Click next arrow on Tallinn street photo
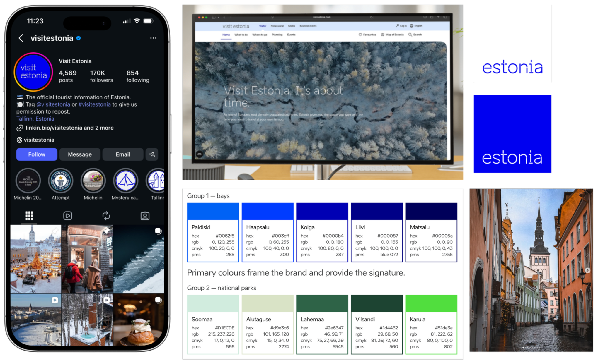Image resolution: width=598 pixels, height=364 pixels. pyautogui.click(x=587, y=270)
